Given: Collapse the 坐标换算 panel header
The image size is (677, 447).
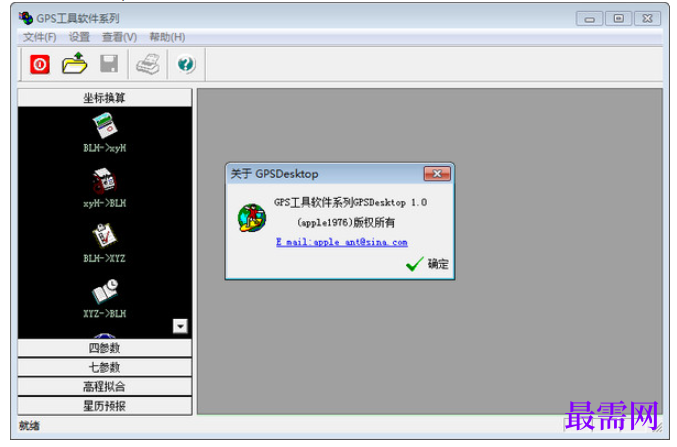Looking at the screenshot, I should pyautogui.click(x=104, y=98).
